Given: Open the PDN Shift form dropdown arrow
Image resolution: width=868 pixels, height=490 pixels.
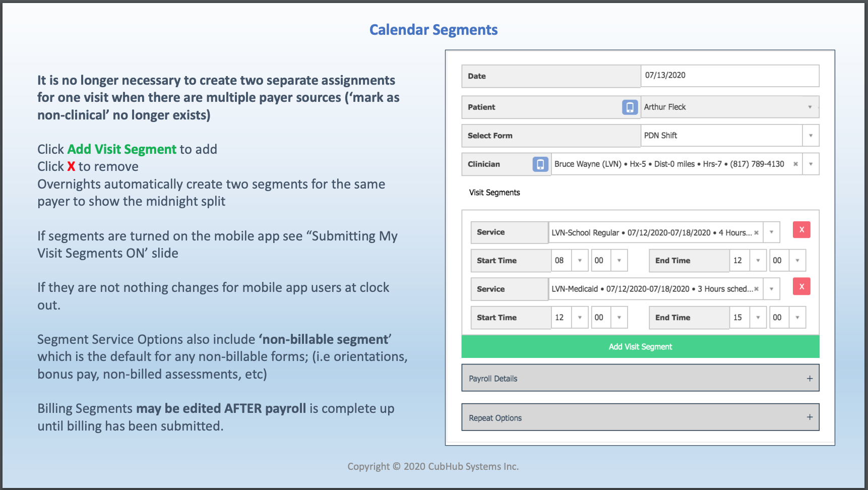Looking at the screenshot, I should 811,136.
